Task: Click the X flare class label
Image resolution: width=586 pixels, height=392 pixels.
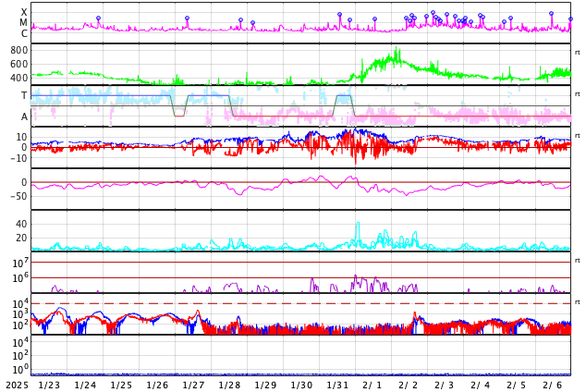Action: tap(24, 12)
